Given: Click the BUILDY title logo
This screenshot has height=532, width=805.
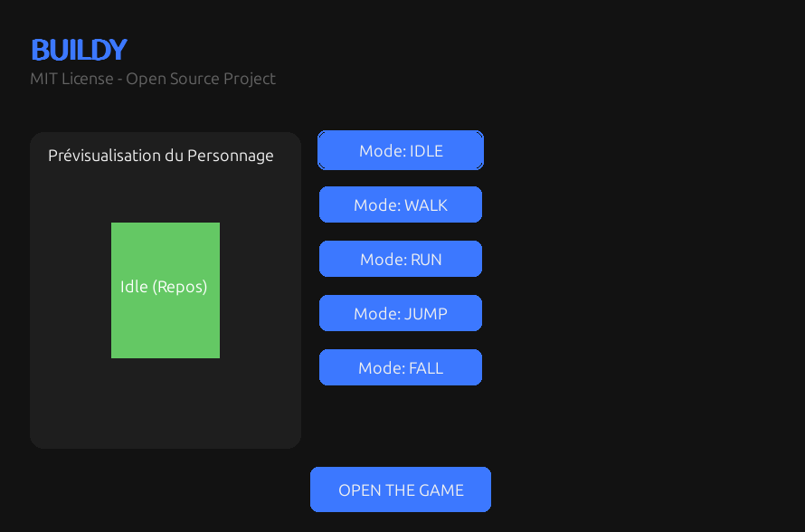Looking at the screenshot, I should 79,50.
